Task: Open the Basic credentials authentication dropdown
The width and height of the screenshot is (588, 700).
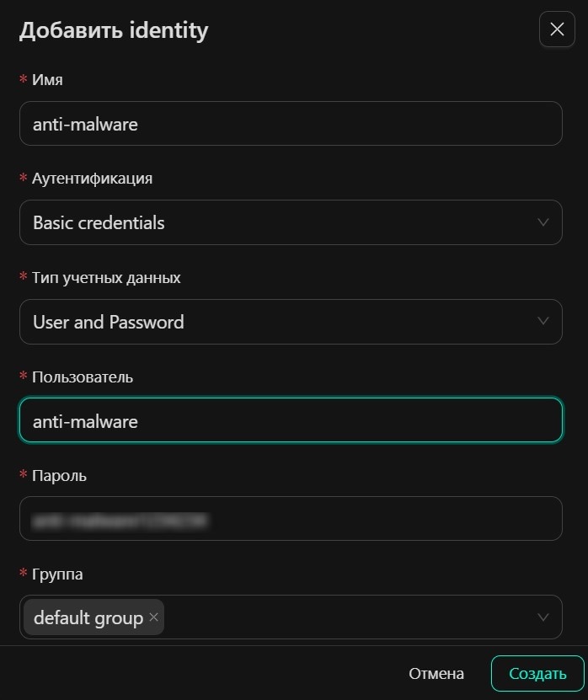Action: [278, 222]
